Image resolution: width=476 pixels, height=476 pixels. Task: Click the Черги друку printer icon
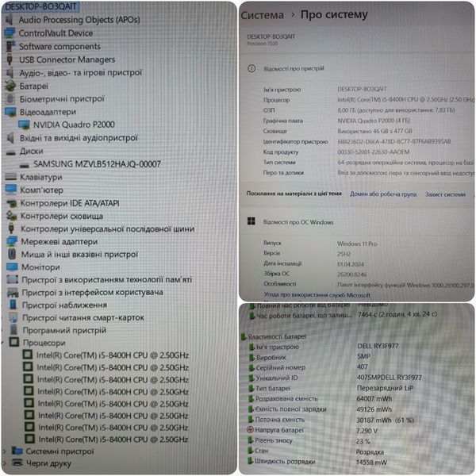(x=17, y=463)
